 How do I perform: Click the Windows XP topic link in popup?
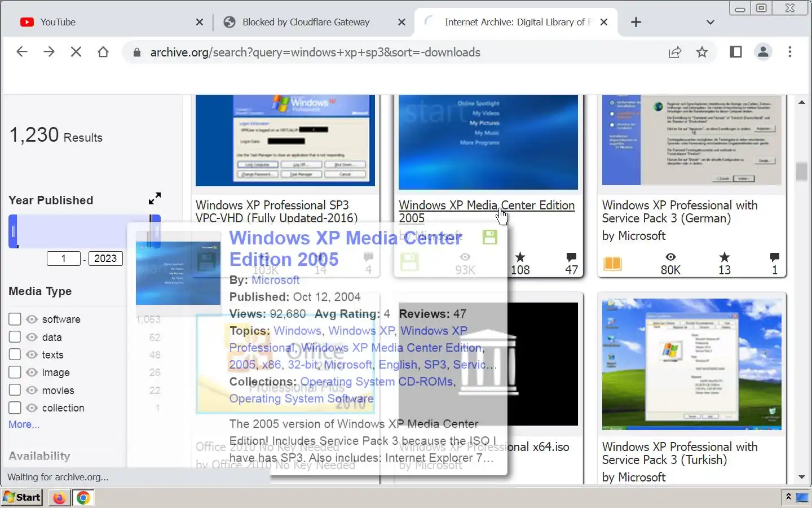click(361, 331)
